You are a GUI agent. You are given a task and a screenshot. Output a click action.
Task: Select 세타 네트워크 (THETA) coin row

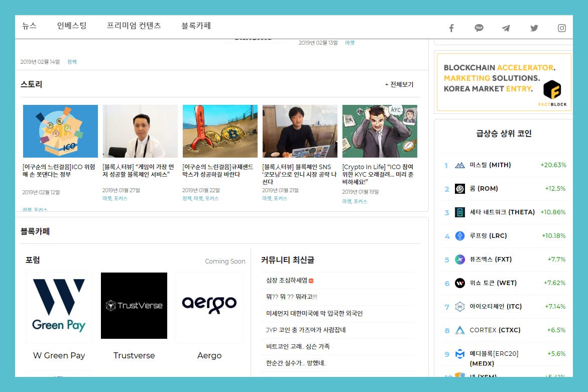click(x=504, y=212)
